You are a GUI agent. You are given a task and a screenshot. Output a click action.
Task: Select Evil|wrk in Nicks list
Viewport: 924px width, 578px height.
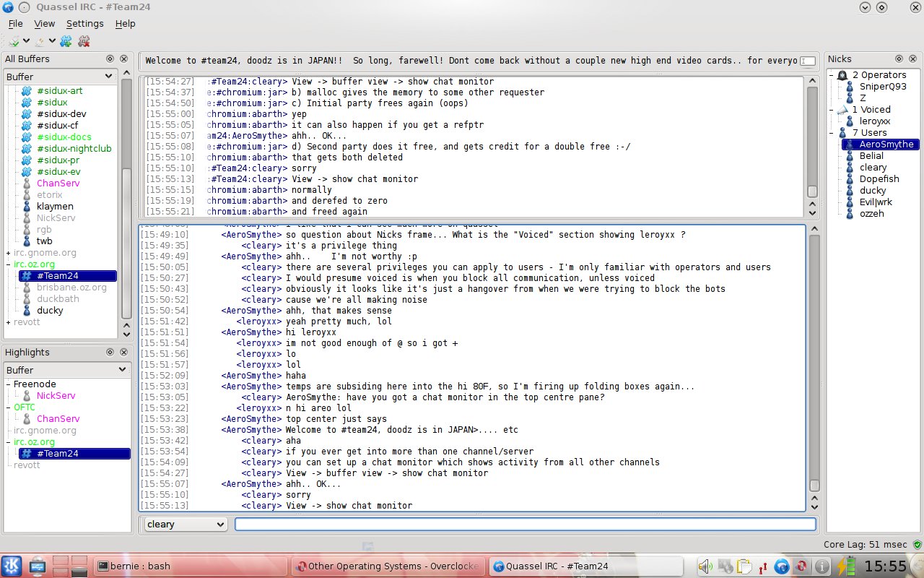tap(876, 202)
